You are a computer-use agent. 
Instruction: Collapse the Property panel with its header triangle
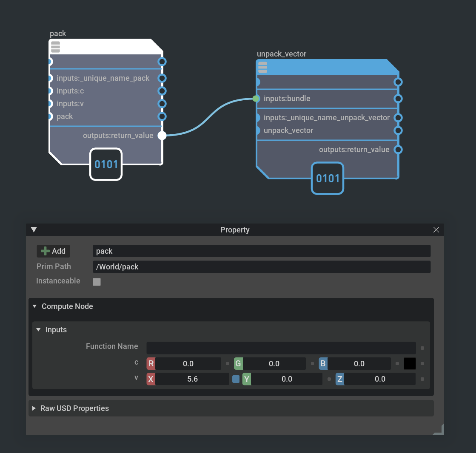click(x=34, y=229)
